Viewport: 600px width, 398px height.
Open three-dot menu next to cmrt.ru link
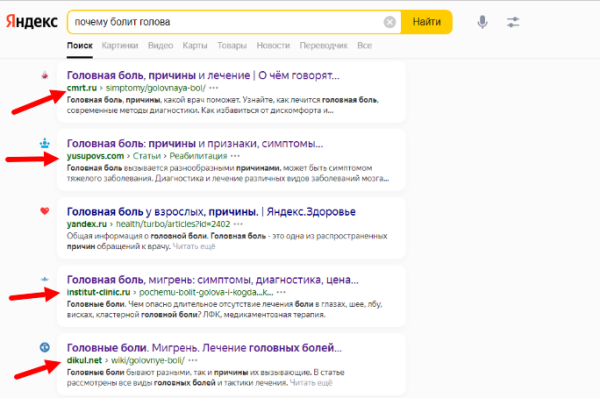[x=214, y=88]
